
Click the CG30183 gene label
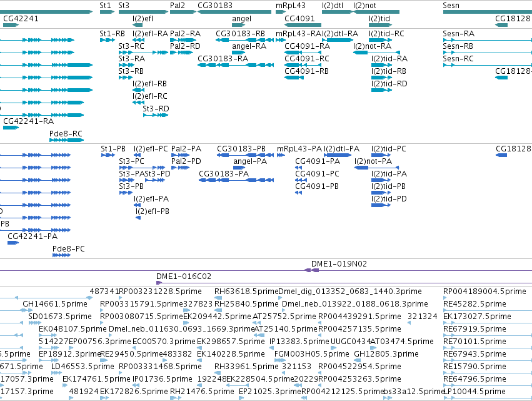point(215,6)
